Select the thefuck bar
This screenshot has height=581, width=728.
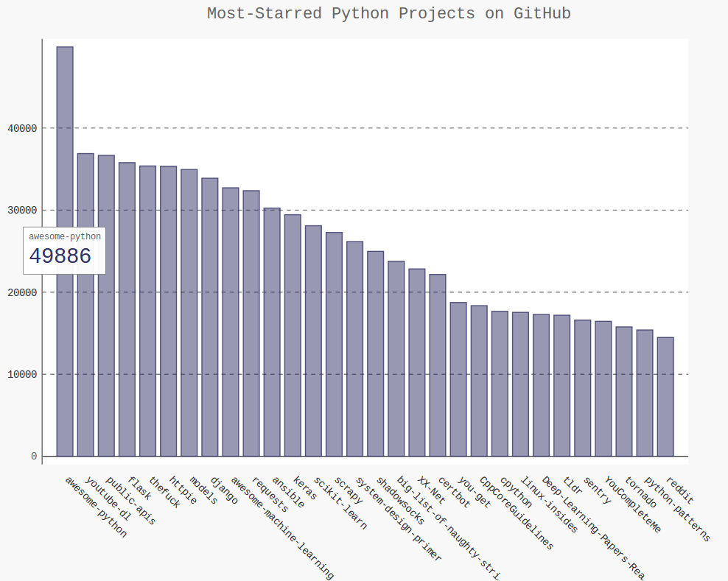point(147,311)
